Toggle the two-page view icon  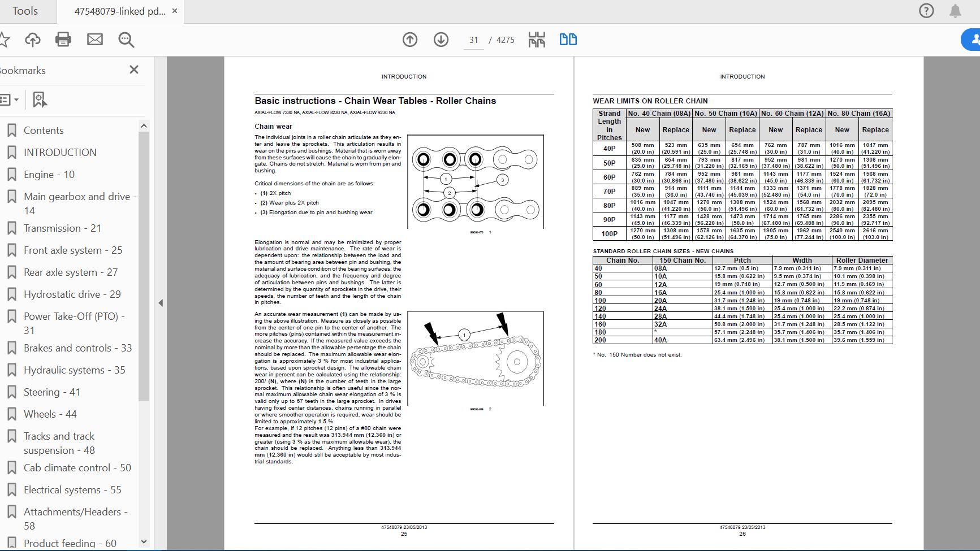pyautogui.click(x=568, y=40)
